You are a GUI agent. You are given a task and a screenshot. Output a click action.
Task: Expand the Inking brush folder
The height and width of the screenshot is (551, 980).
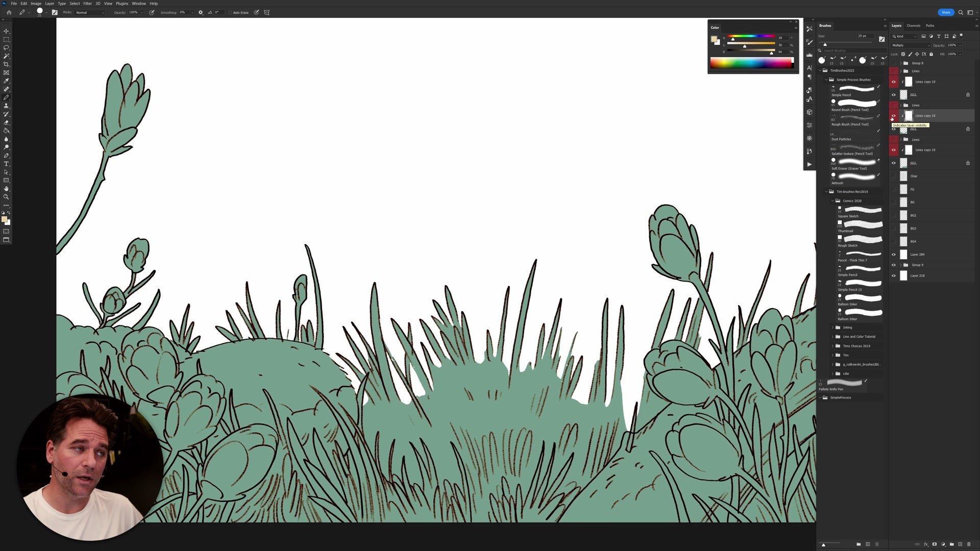click(x=832, y=328)
